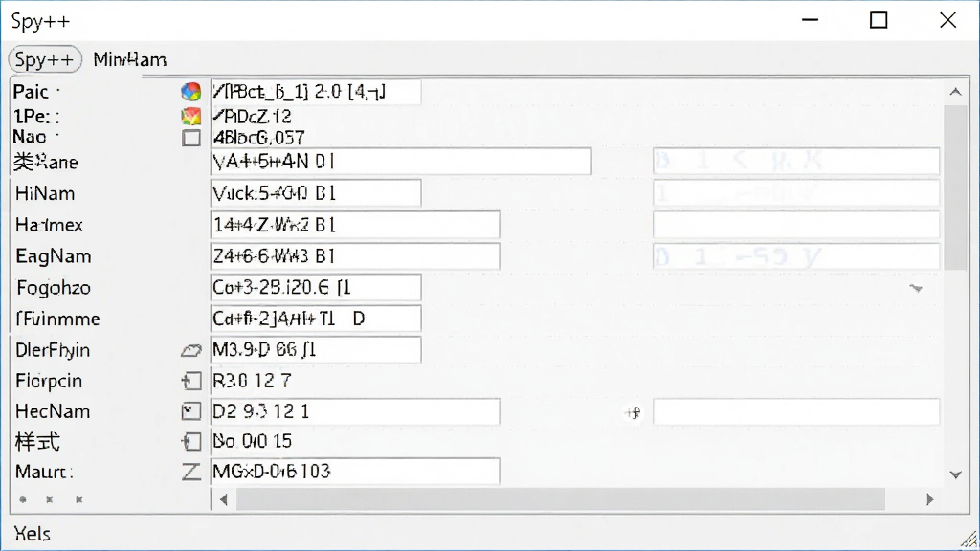
Task: Click the DlerFhyin value field
Action: [x=316, y=350]
